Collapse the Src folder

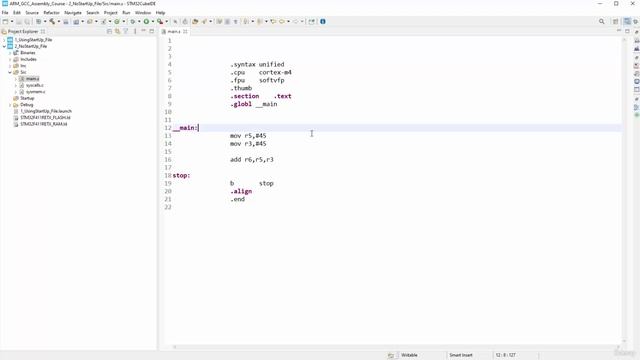pos(10,72)
